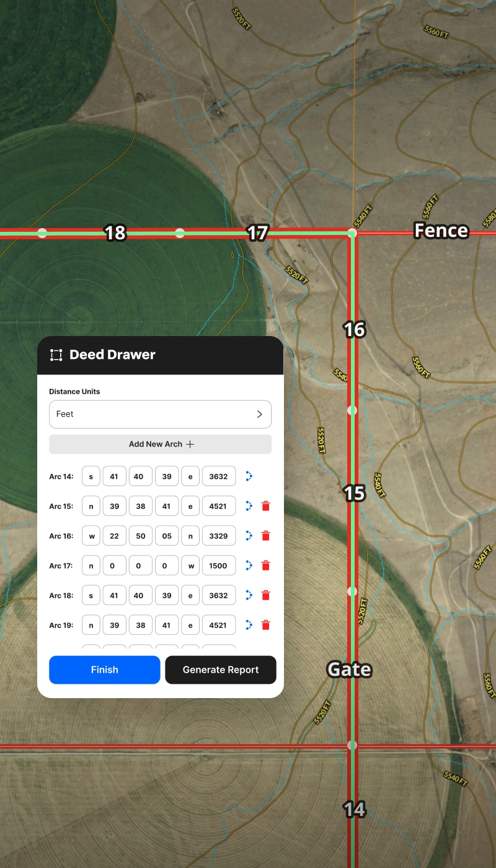Click the Deed Drawer panel title
496x868 pixels.
coord(112,355)
